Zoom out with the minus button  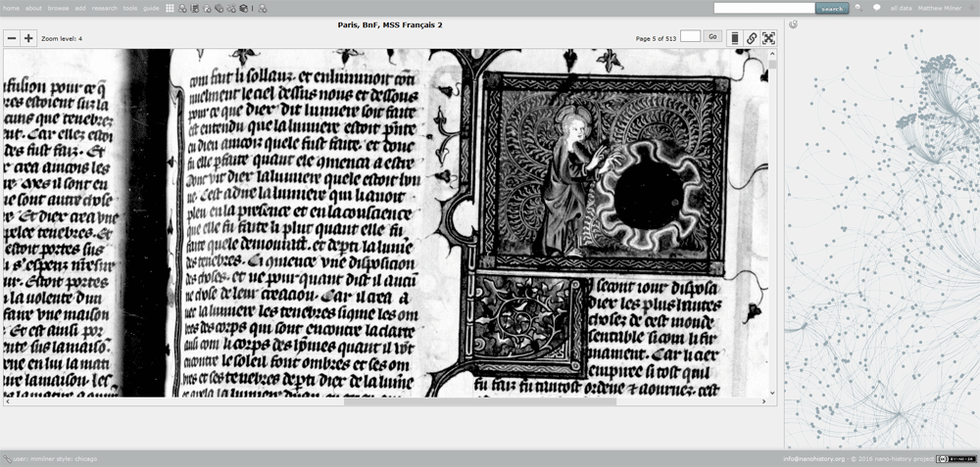(11, 38)
